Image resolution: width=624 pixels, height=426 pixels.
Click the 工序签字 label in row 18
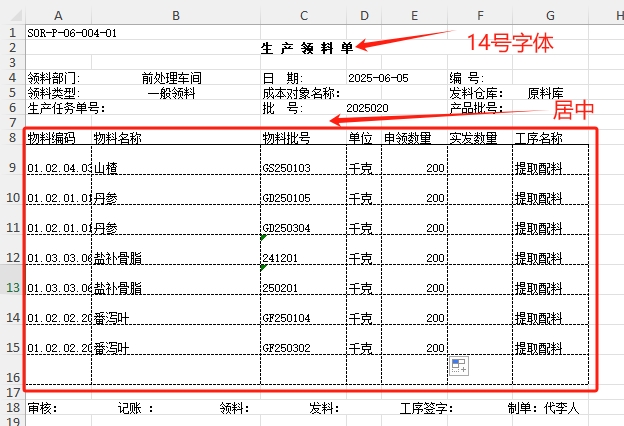click(x=426, y=408)
